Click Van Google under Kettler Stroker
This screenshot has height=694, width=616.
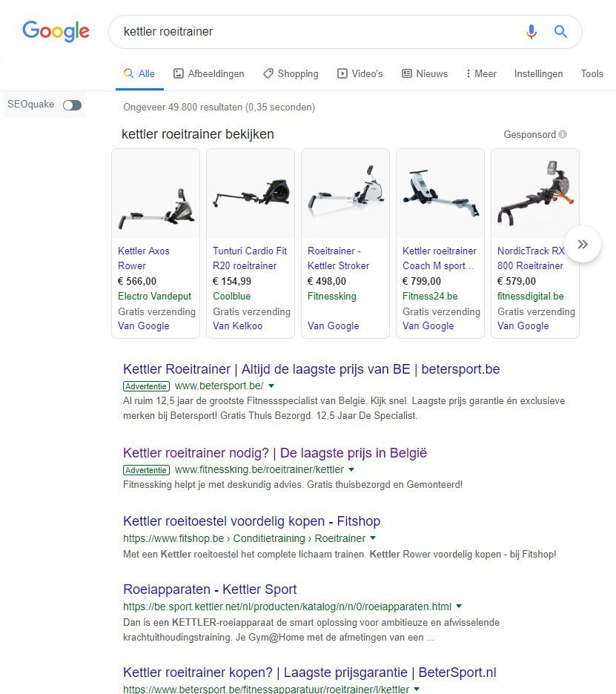(334, 325)
